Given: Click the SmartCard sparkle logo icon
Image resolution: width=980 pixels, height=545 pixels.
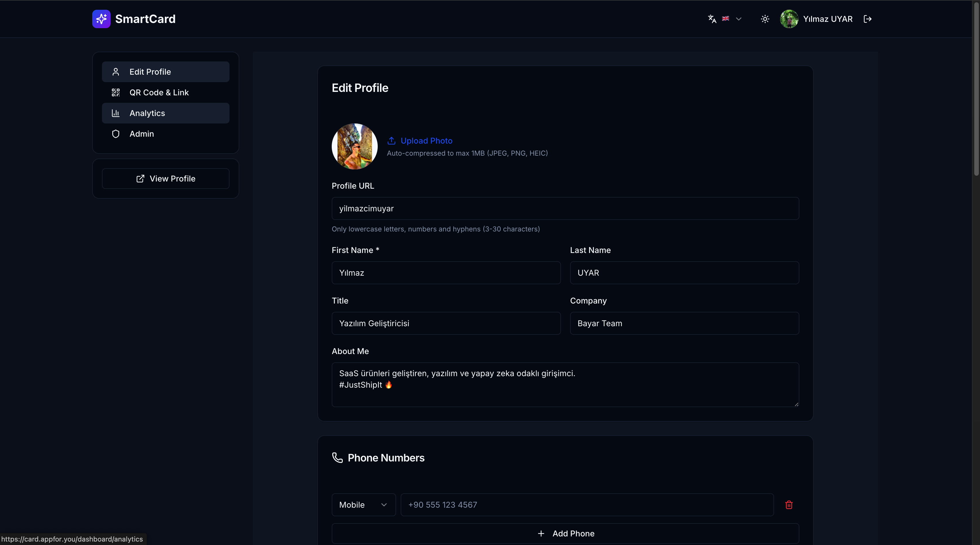Looking at the screenshot, I should (x=101, y=19).
